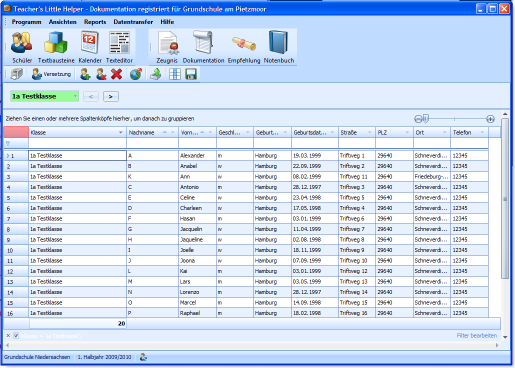The width and height of the screenshot is (515, 368).
Task: Open the Notenbuch
Action: 279,47
